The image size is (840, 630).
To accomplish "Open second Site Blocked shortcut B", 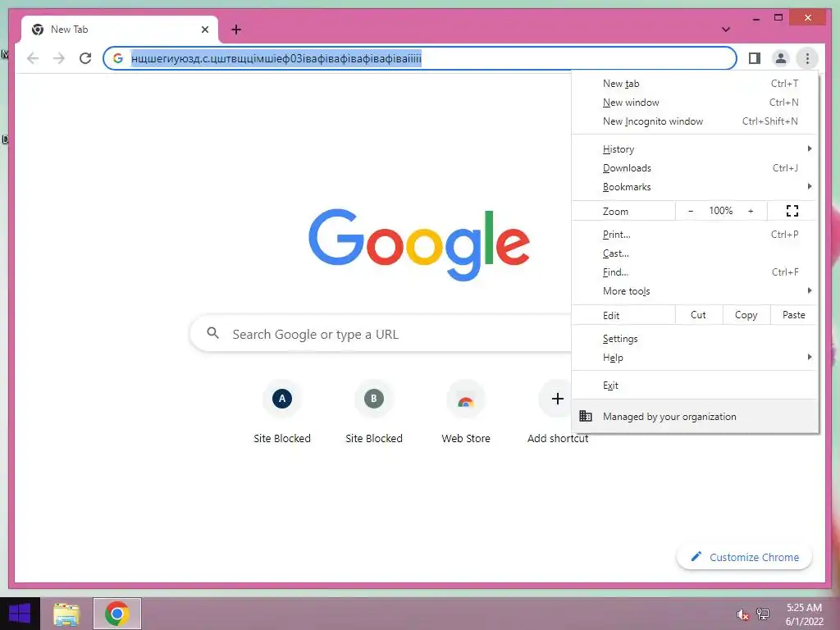I will (374, 399).
